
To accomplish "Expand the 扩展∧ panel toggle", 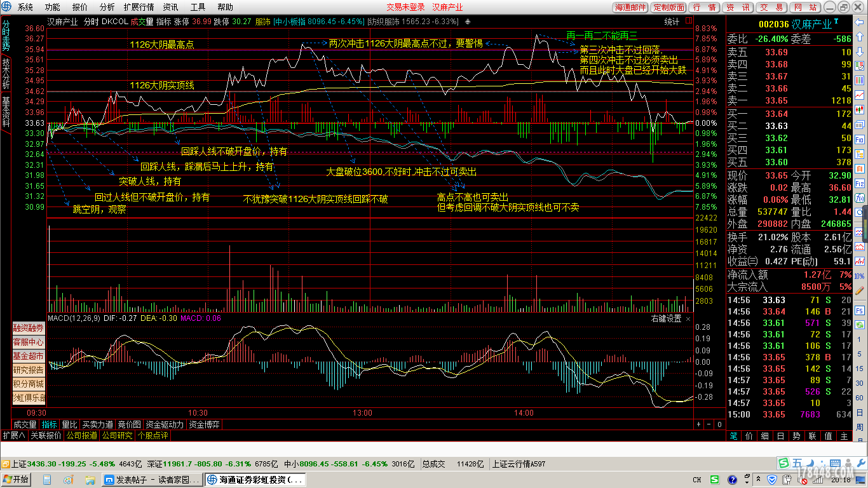I will pos(14,435).
